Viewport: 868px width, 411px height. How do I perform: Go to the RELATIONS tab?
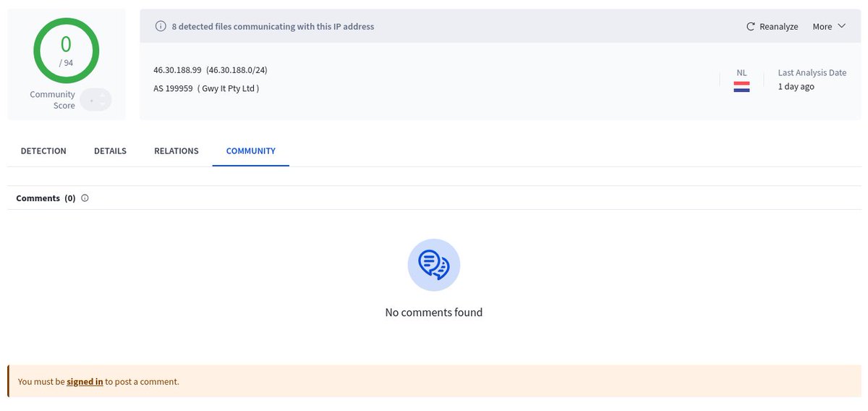pos(176,151)
